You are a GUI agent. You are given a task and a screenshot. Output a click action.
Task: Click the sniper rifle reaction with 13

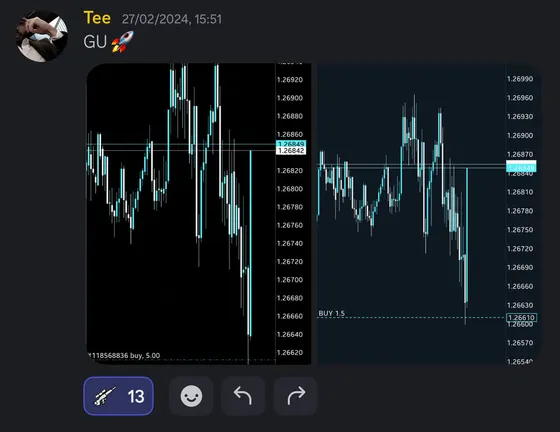click(119, 396)
